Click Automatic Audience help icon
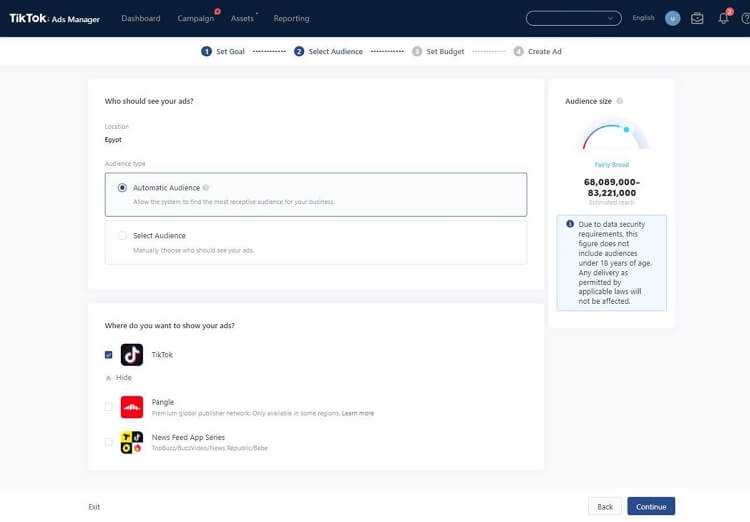The width and height of the screenshot is (750, 522). pyautogui.click(x=206, y=187)
